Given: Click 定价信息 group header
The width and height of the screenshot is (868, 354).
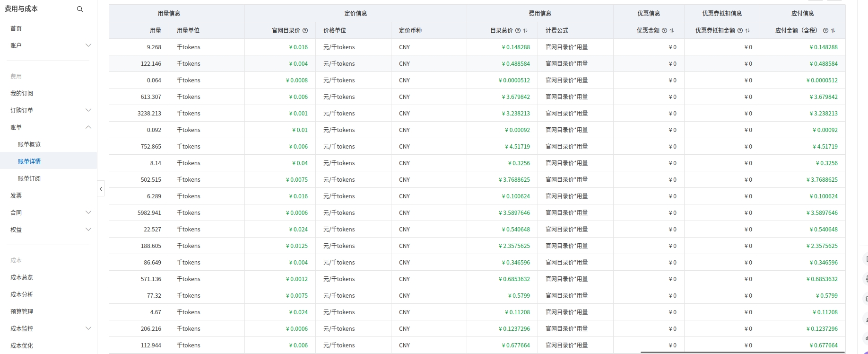Looking at the screenshot, I should click(x=356, y=13).
